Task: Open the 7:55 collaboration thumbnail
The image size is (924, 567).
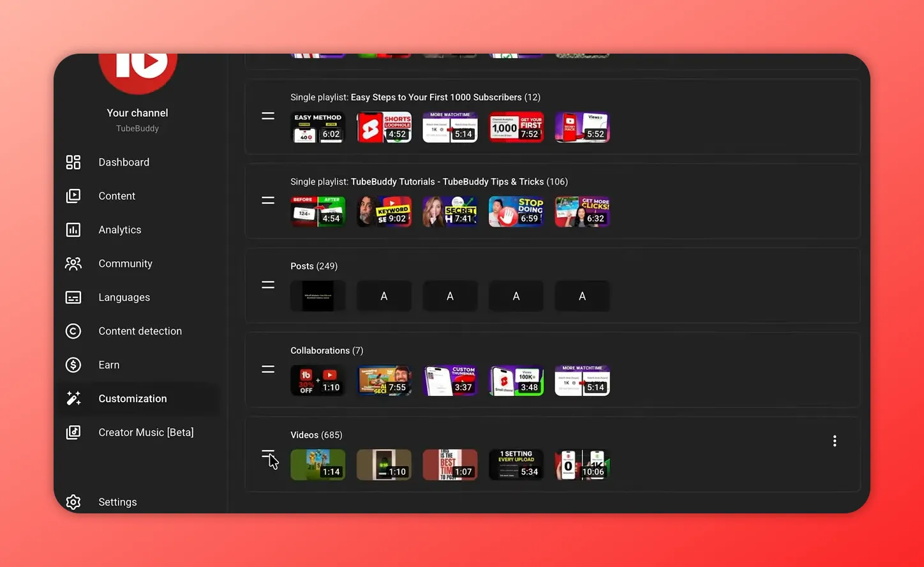Action: (384, 381)
